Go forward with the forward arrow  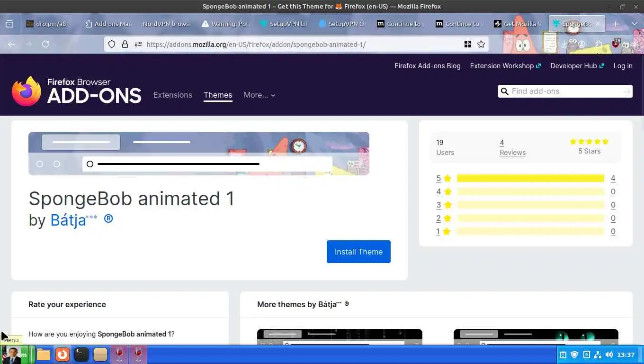[28, 44]
